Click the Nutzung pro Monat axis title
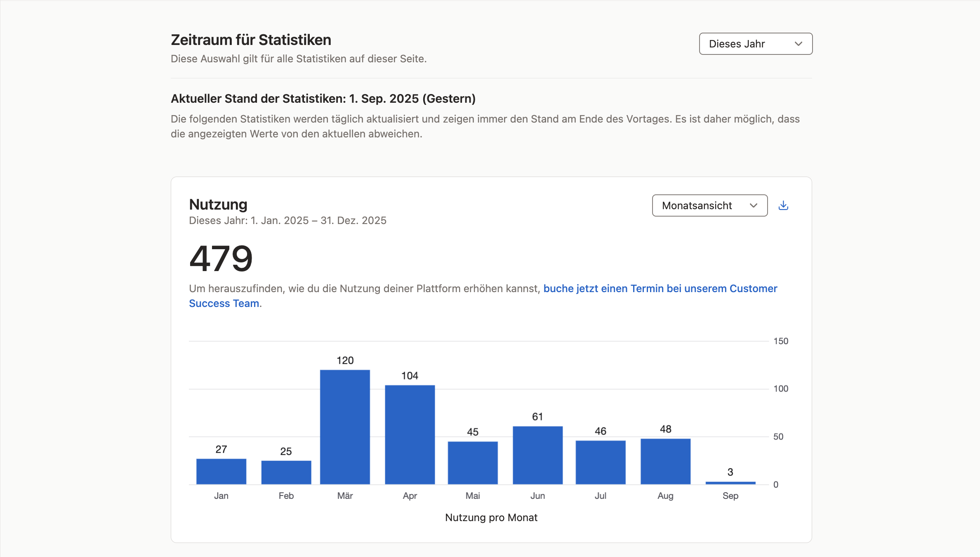Screen dimensions: 980x557 (x=491, y=517)
